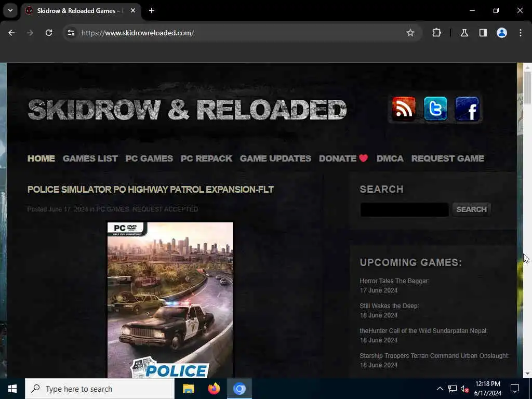Open REQUEST GAME page
532x399 pixels.
coord(447,158)
